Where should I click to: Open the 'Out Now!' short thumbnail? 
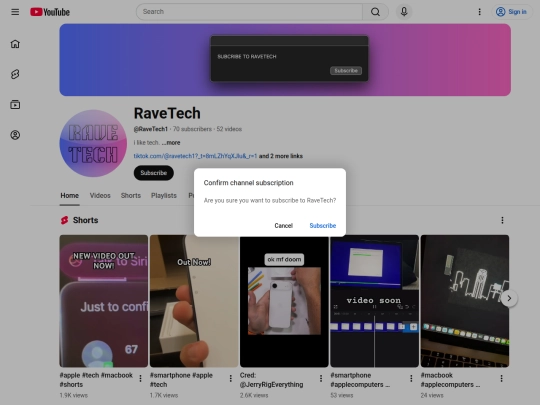pos(194,301)
